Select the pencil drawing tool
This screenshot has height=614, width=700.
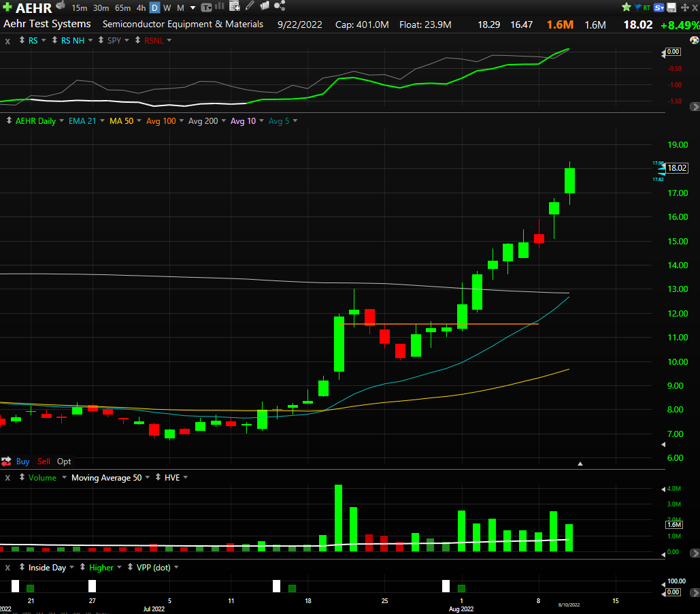(x=250, y=6)
